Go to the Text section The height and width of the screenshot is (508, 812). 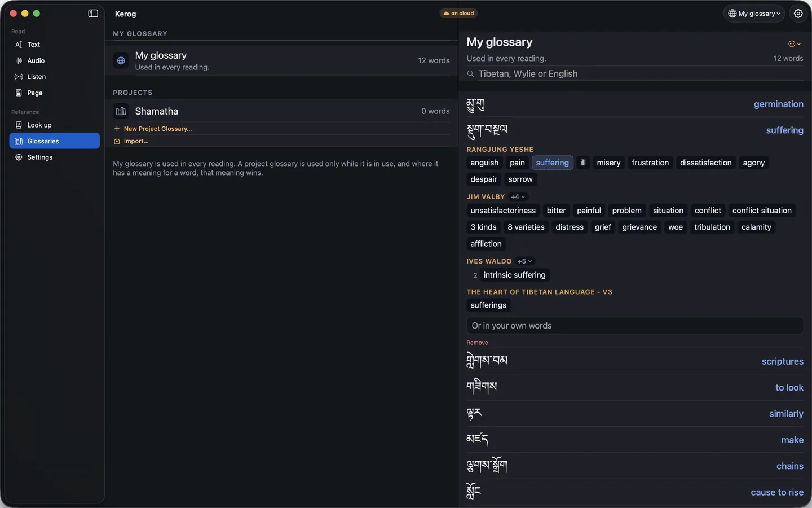[x=55, y=45]
